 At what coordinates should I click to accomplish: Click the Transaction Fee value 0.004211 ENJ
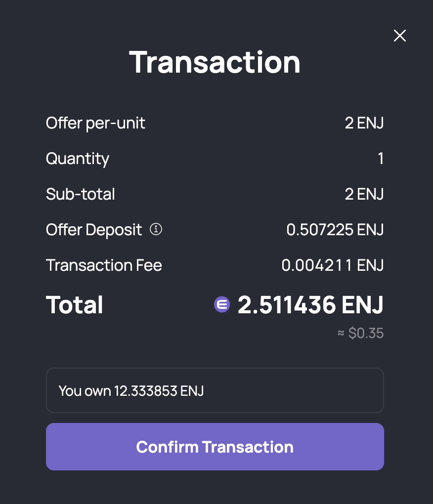point(332,265)
